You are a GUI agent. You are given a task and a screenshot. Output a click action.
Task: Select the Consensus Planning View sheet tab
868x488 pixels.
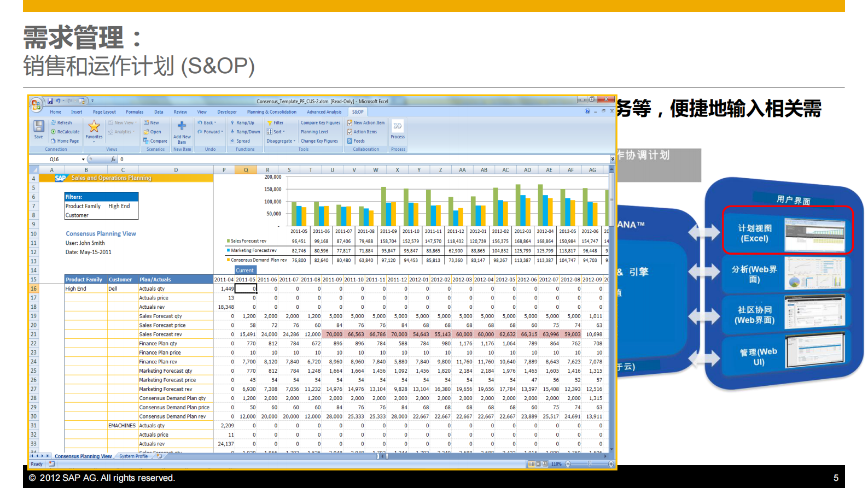coord(83,456)
